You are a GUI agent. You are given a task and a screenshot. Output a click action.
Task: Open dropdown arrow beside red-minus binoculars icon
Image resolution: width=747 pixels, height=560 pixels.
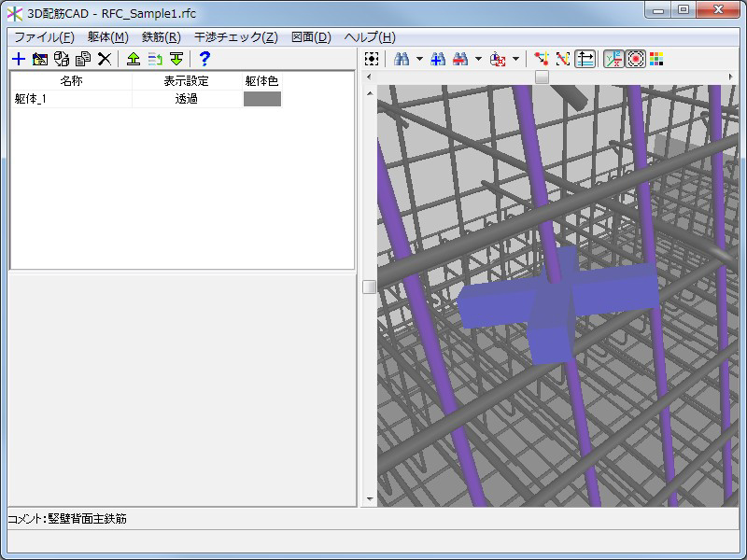tap(478, 59)
